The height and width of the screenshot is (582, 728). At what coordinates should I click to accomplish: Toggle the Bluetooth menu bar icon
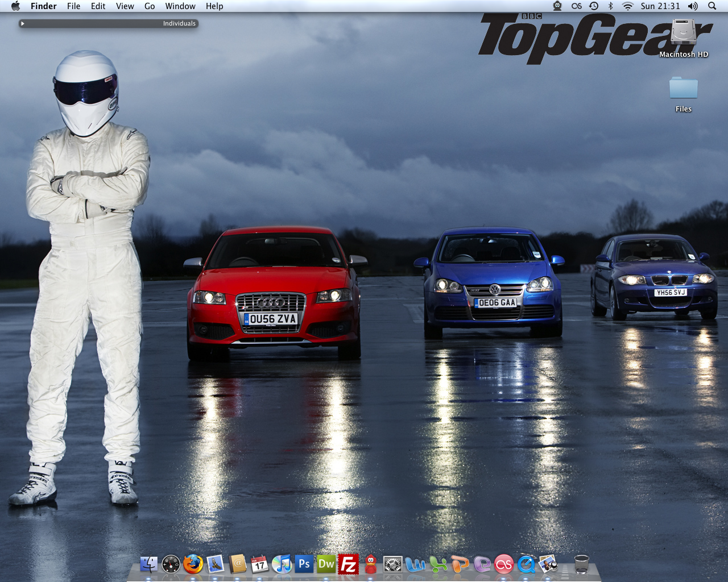(610, 6)
